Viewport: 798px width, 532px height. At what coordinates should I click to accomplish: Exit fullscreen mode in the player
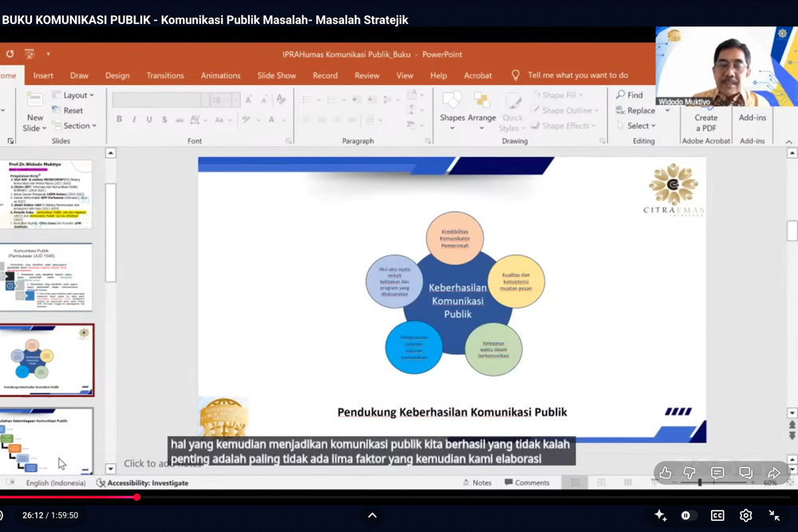pyautogui.click(x=774, y=515)
